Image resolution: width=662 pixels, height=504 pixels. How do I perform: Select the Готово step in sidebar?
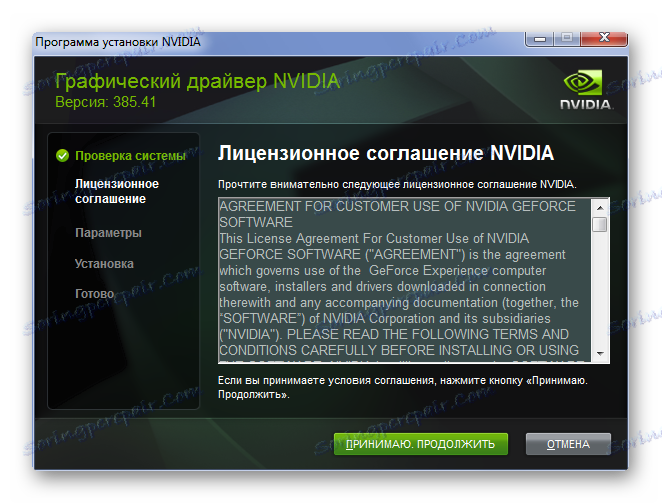point(94,293)
